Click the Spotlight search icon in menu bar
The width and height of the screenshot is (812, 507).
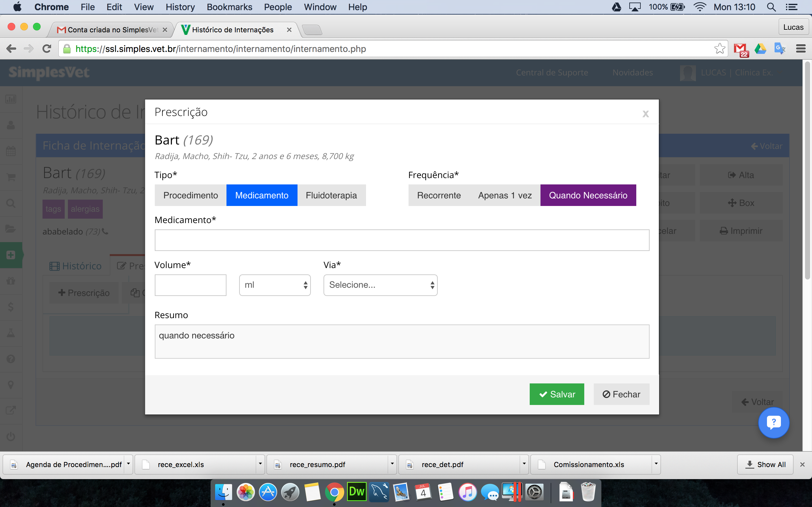[x=771, y=7]
